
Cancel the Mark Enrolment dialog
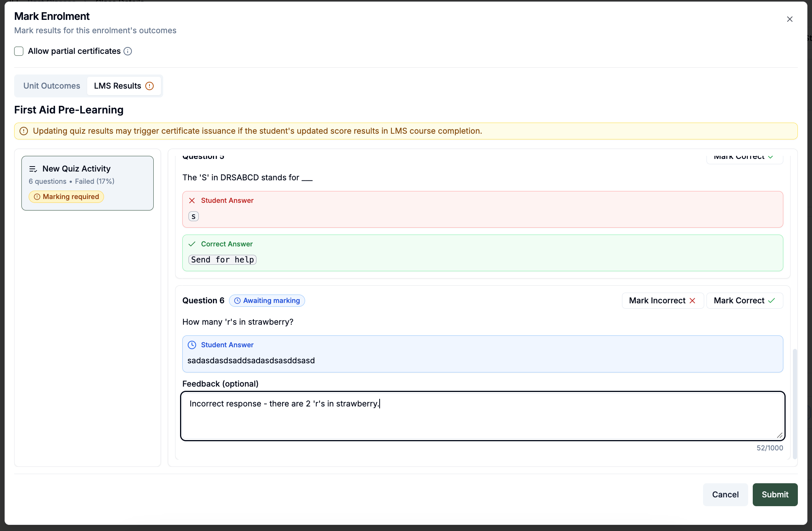725,495
